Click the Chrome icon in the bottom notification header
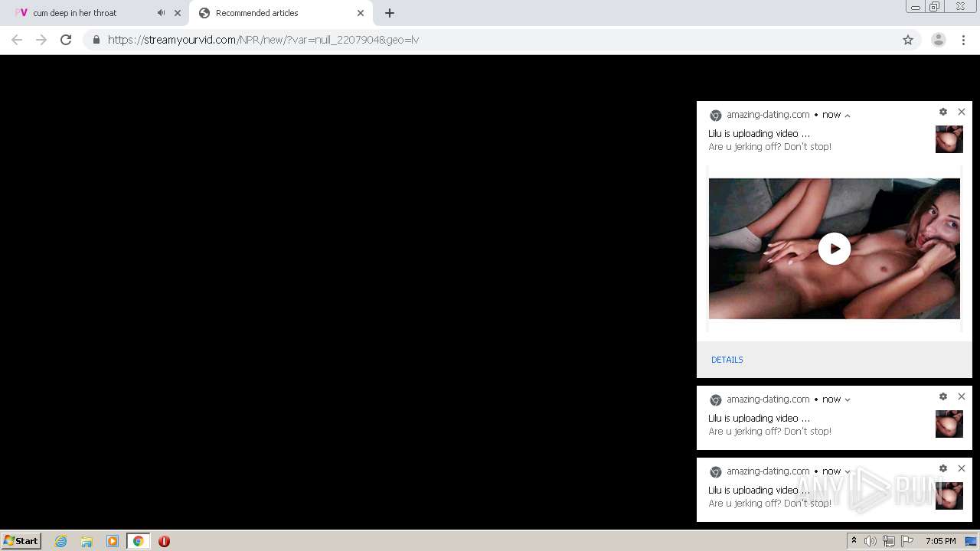The height and width of the screenshot is (551, 980). [716, 472]
